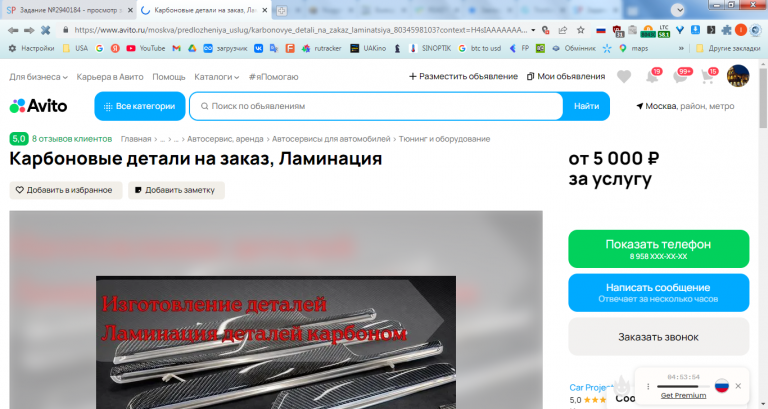Click the Avito logo
This screenshot has height=409, width=768.
pyautogui.click(x=38, y=106)
